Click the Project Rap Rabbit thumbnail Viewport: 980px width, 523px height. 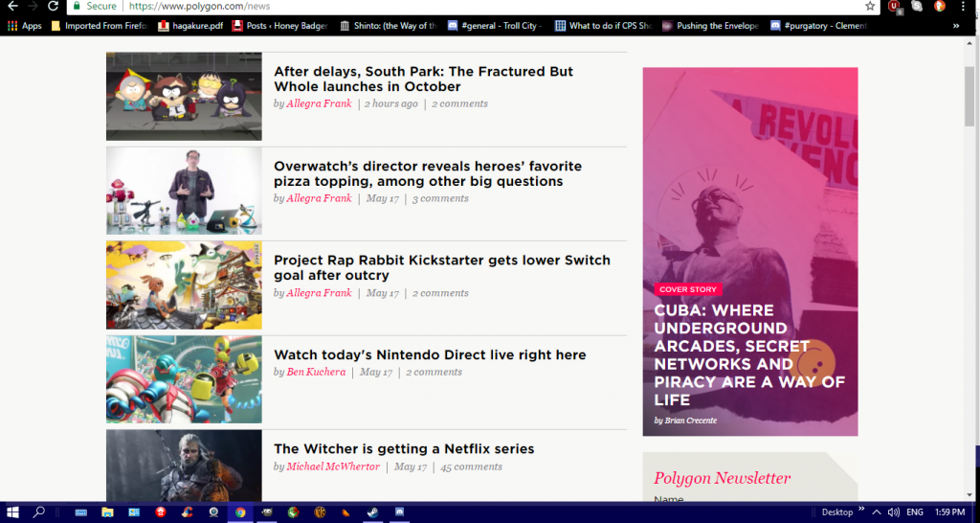pos(184,285)
